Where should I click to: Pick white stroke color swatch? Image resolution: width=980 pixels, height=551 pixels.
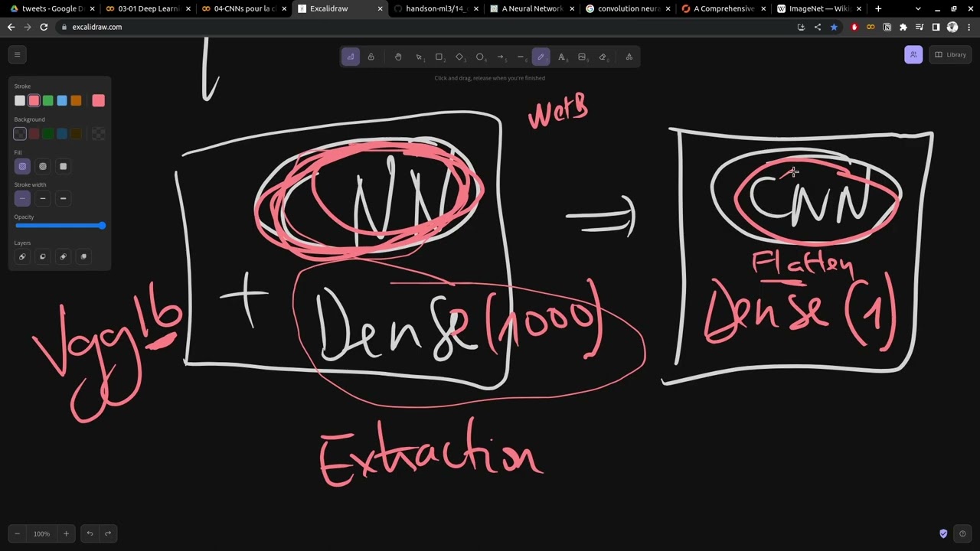point(20,100)
